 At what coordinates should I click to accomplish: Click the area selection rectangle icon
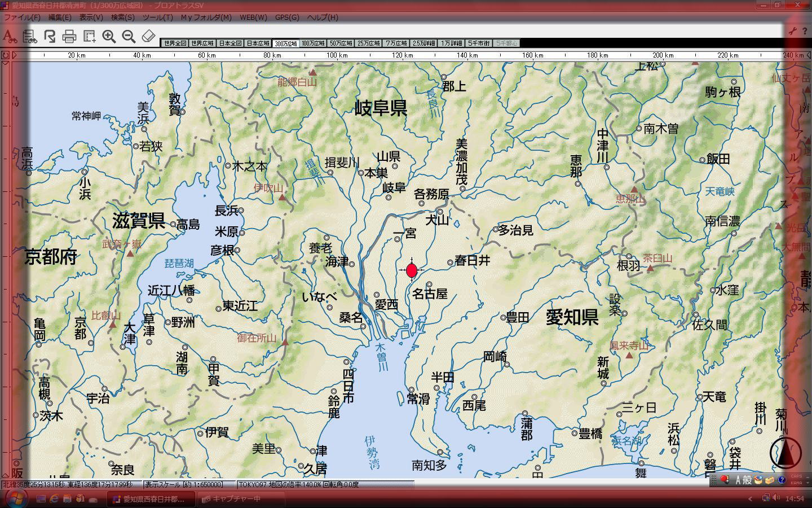[x=89, y=37]
